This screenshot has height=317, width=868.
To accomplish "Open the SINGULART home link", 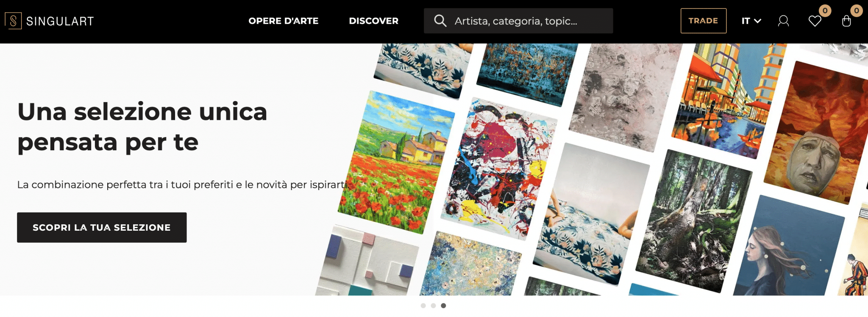I will (x=49, y=21).
